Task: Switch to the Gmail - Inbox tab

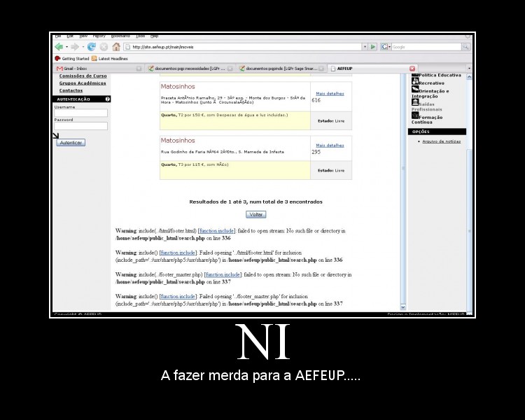Action: coord(73,69)
